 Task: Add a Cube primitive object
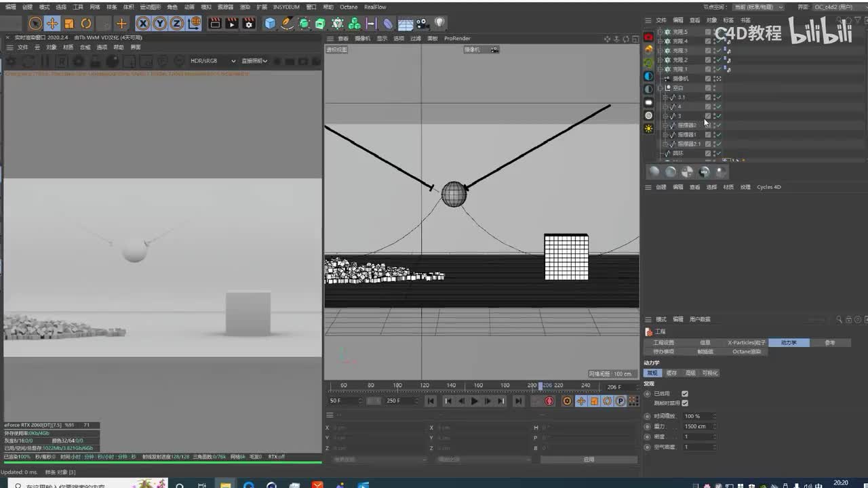pos(271,24)
